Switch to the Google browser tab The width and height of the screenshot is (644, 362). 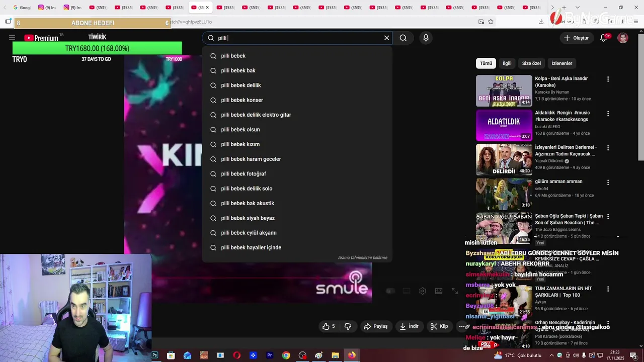tap(22, 8)
